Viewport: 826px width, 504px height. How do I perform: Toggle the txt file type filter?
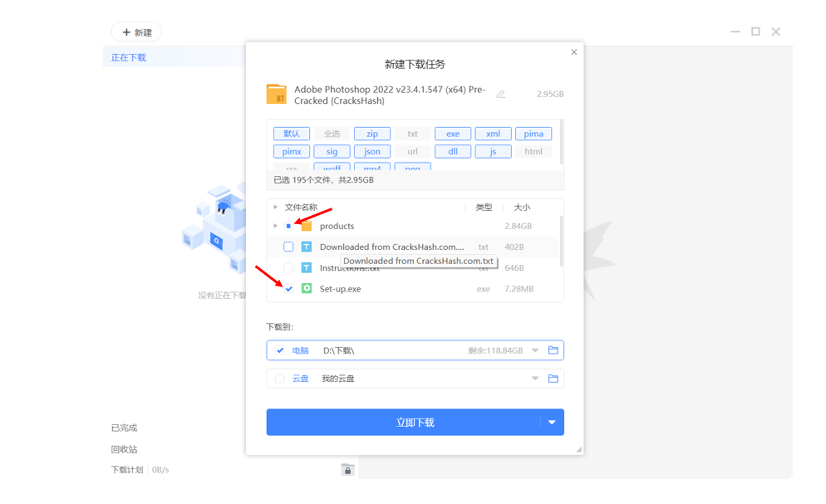(x=412, y=134)
